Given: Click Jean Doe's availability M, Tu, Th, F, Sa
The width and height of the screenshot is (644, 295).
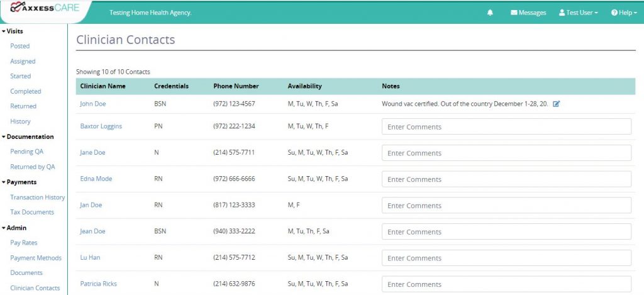Looking at the screenshot, I should pos(308,231).
